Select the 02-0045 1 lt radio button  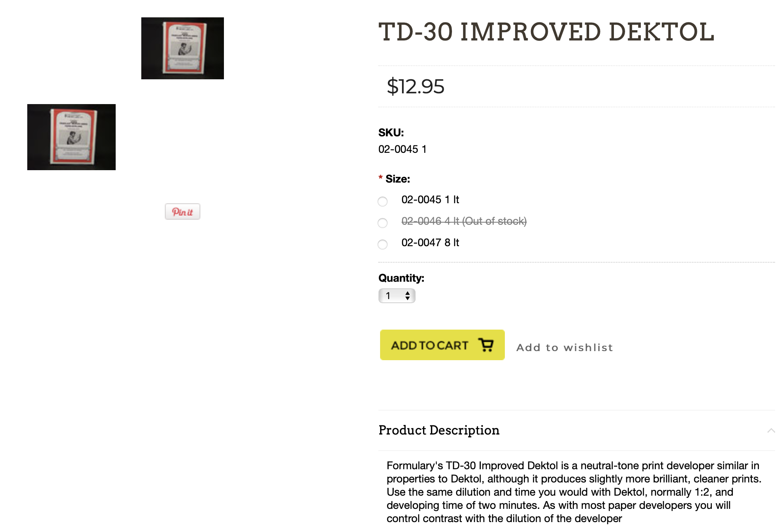click(383, 202)
